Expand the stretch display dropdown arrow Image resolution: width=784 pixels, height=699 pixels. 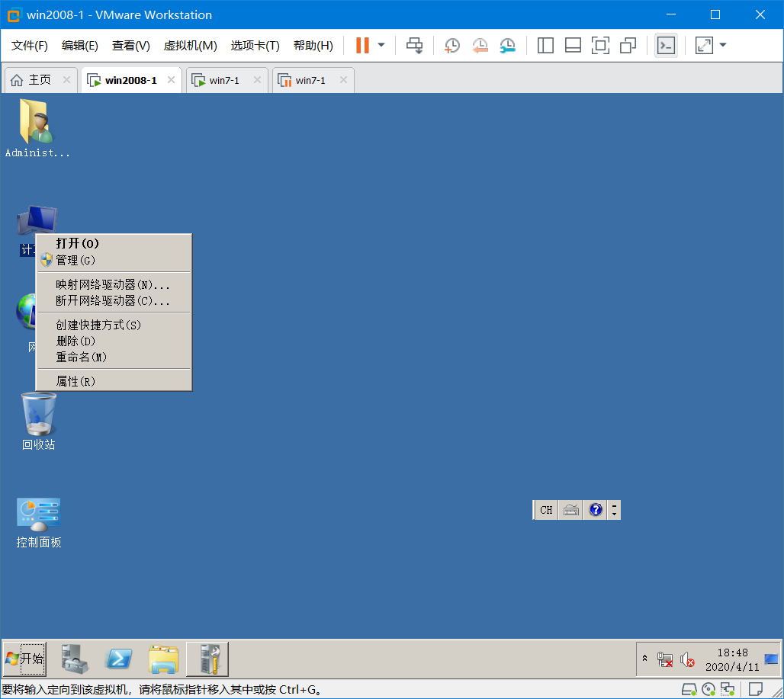(722, 45)
